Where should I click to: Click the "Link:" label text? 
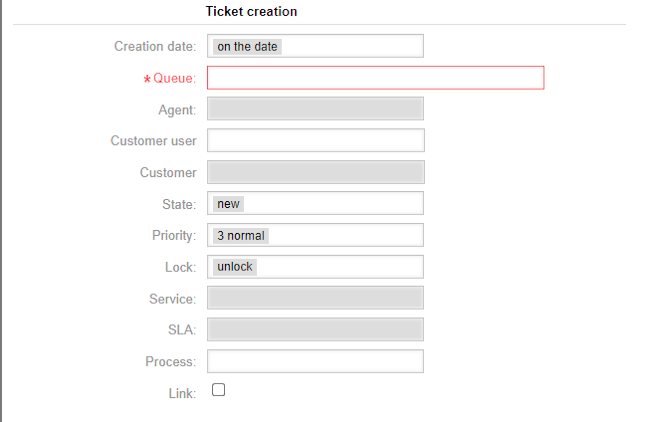point(181,393)
